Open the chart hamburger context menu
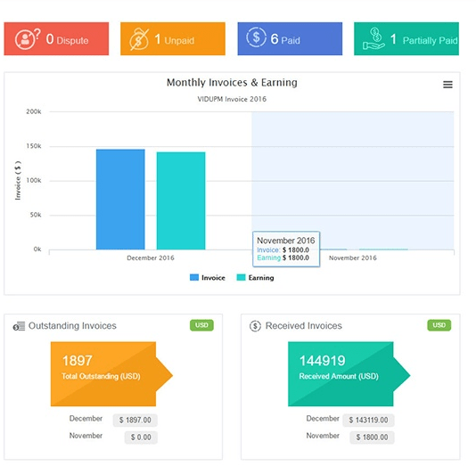Image resolution: width=476 pixels, height=466 pixels. tap(447, 85)
